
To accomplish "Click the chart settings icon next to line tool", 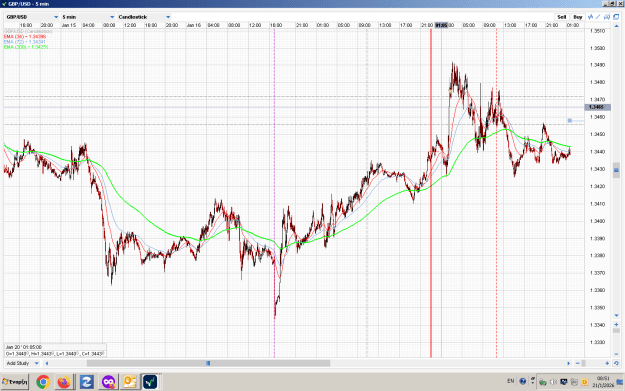I will pyautogui.click(x=607, y=17).
